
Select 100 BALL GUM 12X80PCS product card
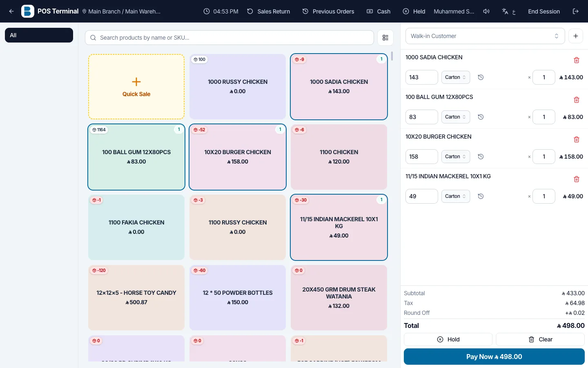point(136,157)
